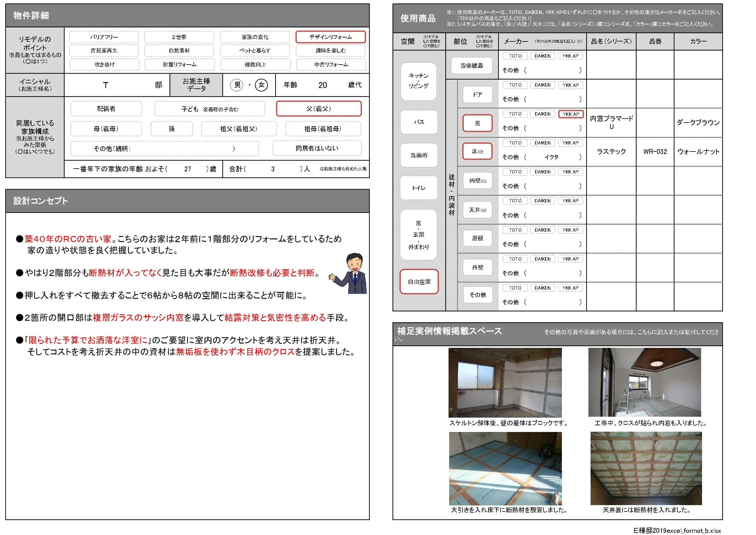Select the 窓 part box
This screenshot has height=535, width=756.
tap(477, 123)
